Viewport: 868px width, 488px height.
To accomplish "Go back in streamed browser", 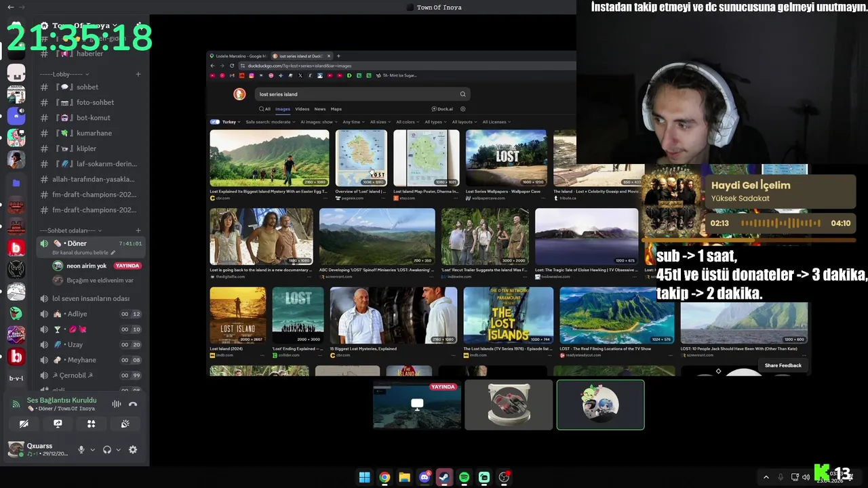I will point(212,66).
